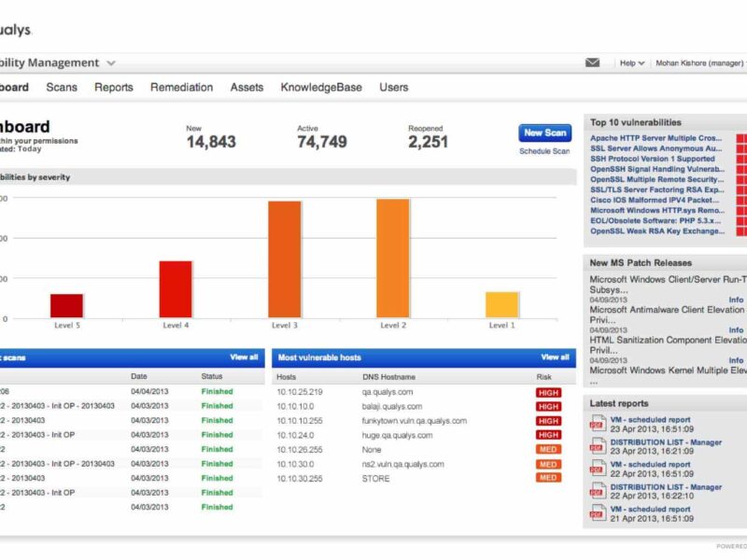Click hostname funkytown.vuln.qa.qualys.com
Screen dimensions: 747x560
tap(415, 421)
